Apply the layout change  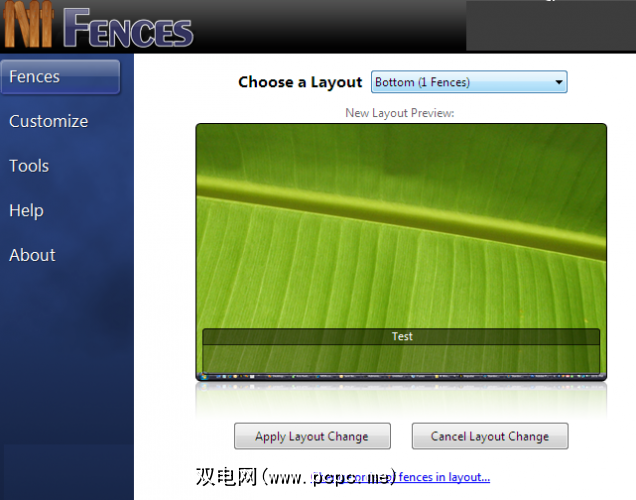click(312, 436)
